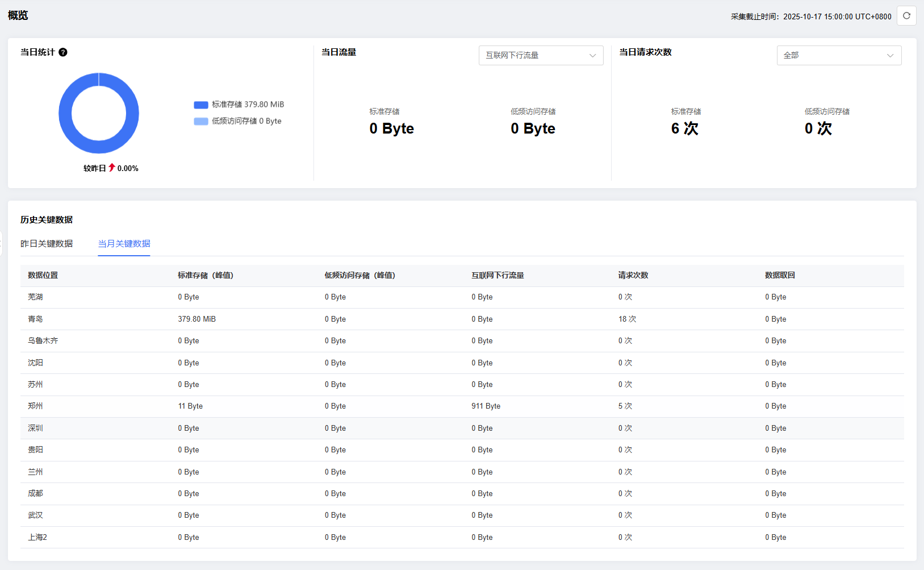Click the chevron arrow in 全部 selector
924x570 pixels.
pos(890,56)
